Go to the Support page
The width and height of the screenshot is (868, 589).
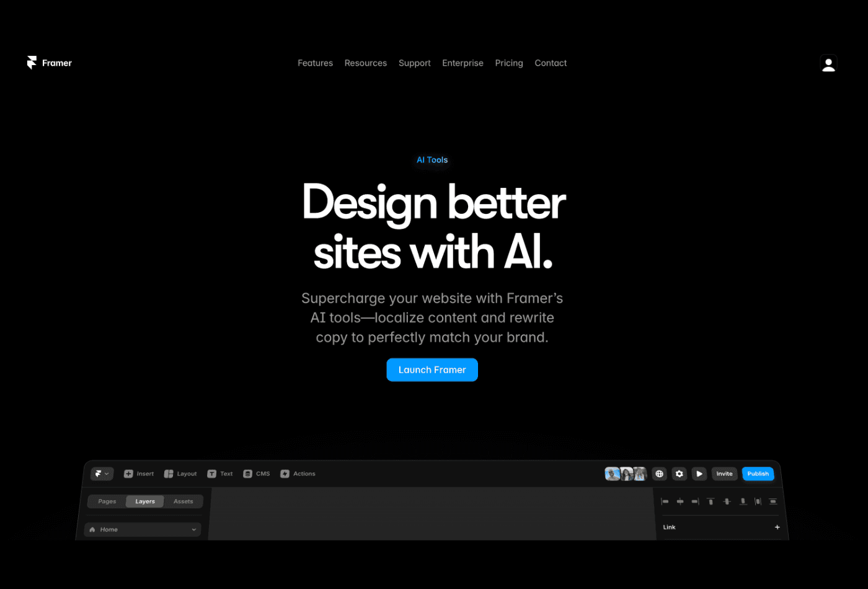pos(415,63)
